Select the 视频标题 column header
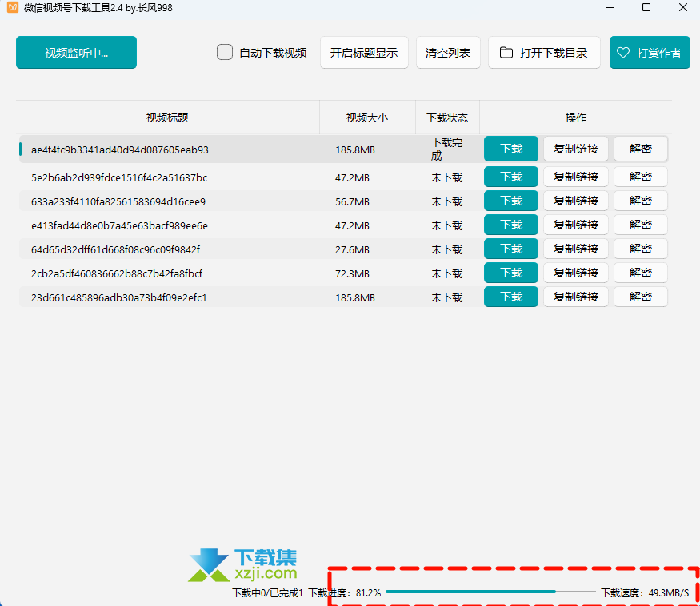 point(167,118)
